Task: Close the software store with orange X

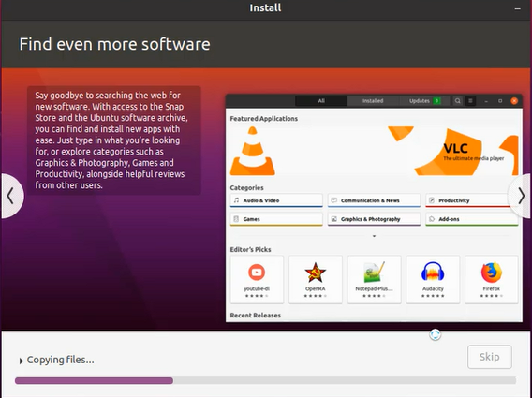Action: [514, 101]
